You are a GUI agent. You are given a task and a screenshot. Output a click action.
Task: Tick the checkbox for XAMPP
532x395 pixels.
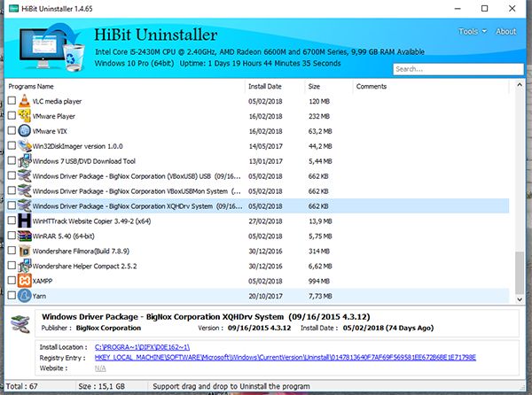tap(12, 280)
